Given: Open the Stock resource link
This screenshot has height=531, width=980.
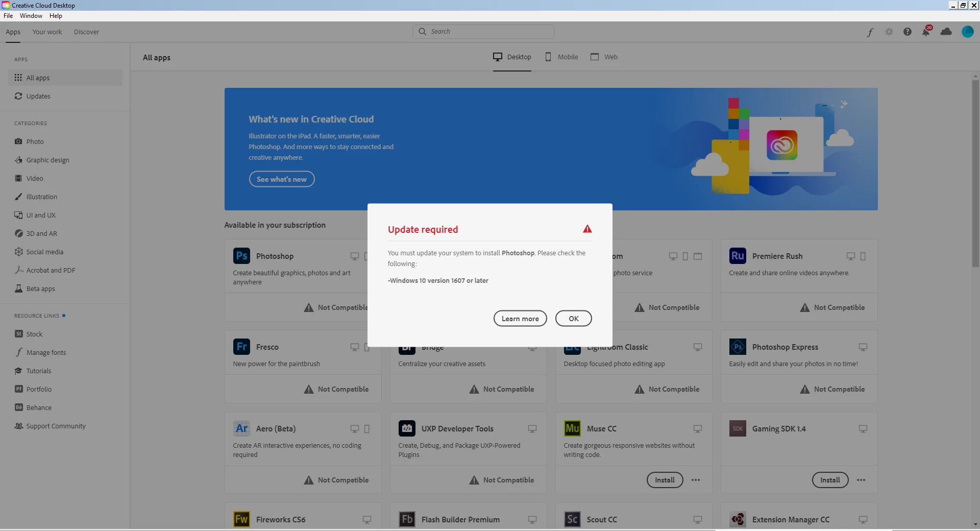Looking at the screenshot, I should click(x=65, y=334).
